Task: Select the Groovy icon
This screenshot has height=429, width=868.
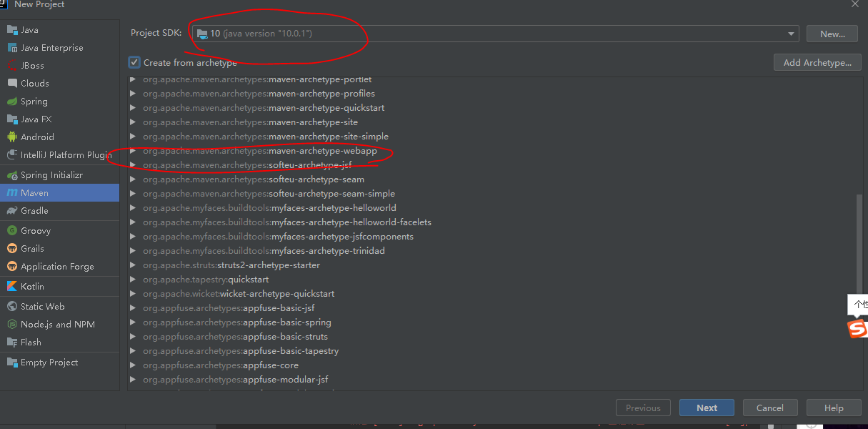Action: pos(11,231)
